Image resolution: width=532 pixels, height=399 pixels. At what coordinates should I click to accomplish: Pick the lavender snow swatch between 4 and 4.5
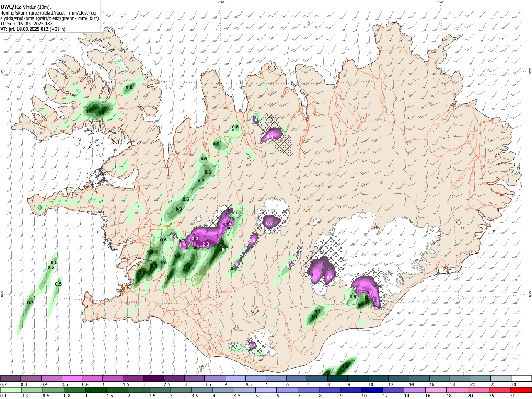point(235,378)
